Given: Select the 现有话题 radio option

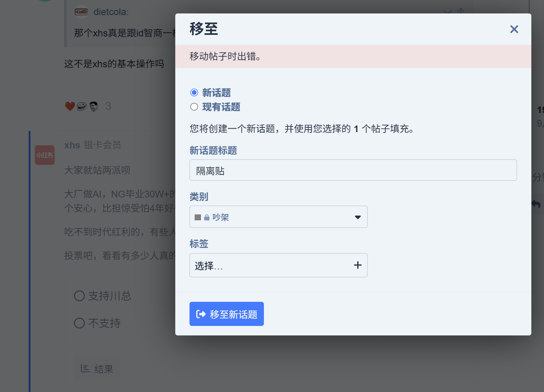Looking at the screenshot, I should click(194, 107).
